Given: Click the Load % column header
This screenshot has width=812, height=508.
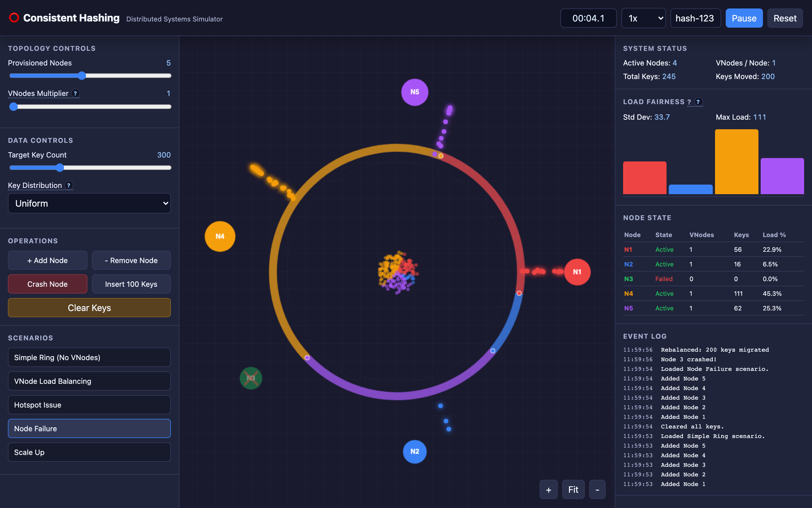Looking at the screenshot, I should 774,235.
